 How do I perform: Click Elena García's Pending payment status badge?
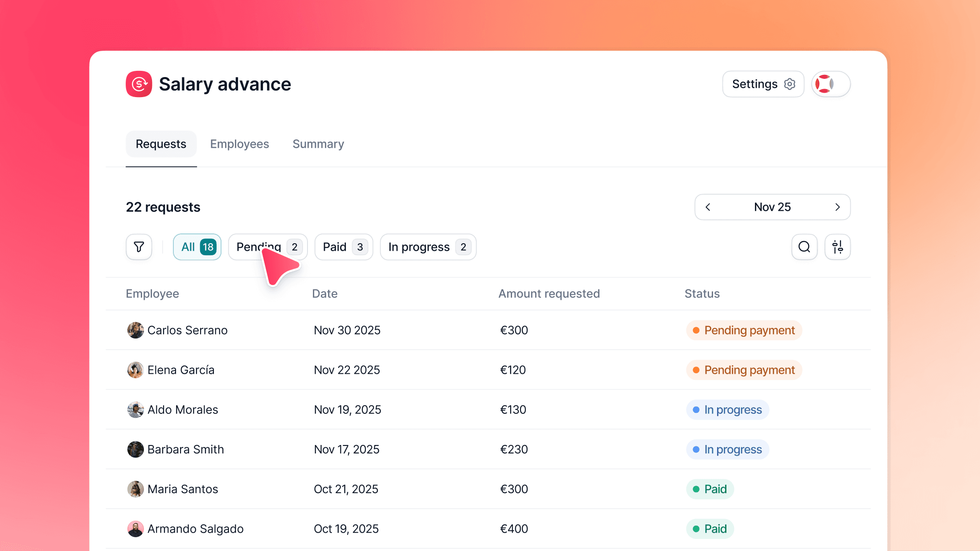point(743,370)
